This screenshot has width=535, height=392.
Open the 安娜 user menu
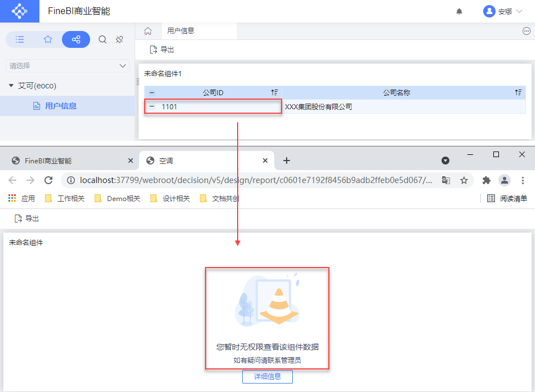click(x=503, y=11)
